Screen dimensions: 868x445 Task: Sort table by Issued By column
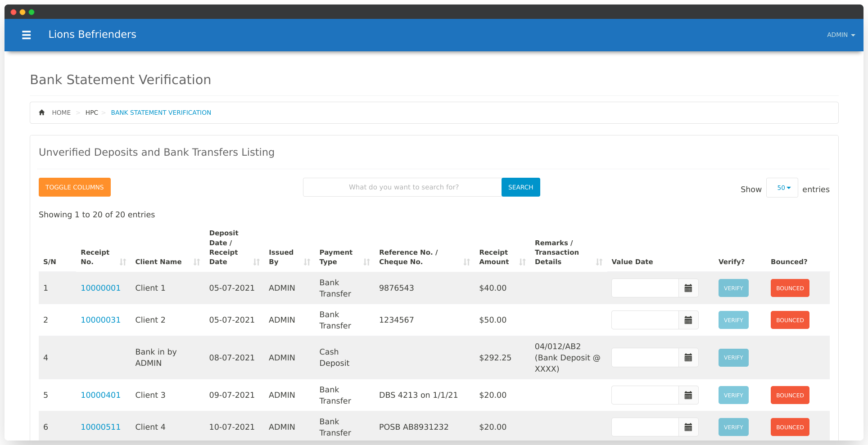pos(307,262)
